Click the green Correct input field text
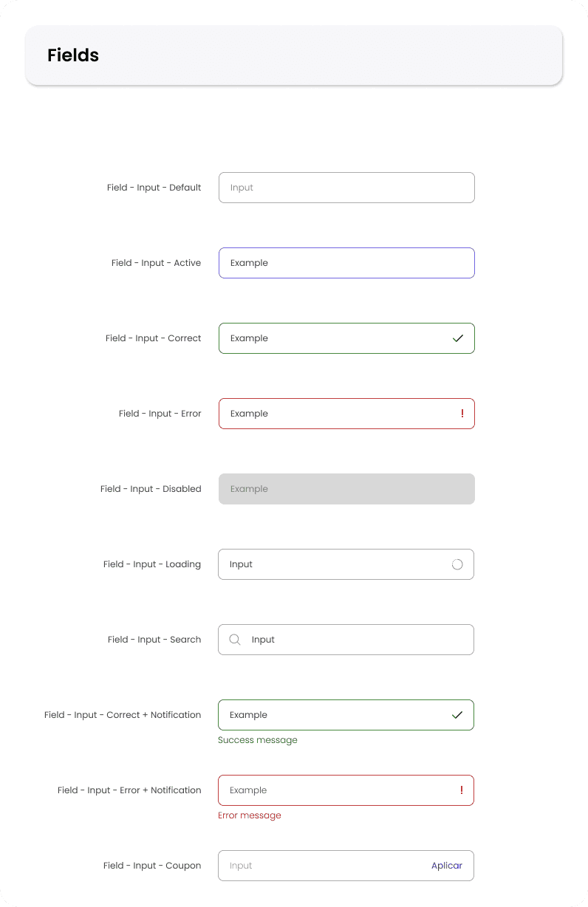The width and height of the screenshot is (588, 907). pos(249,338)
